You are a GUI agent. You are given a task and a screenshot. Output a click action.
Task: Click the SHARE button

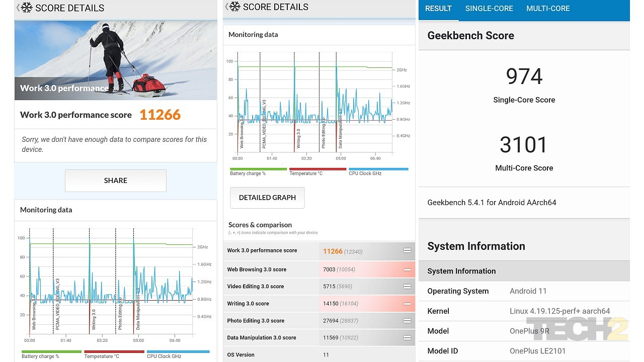116,180
